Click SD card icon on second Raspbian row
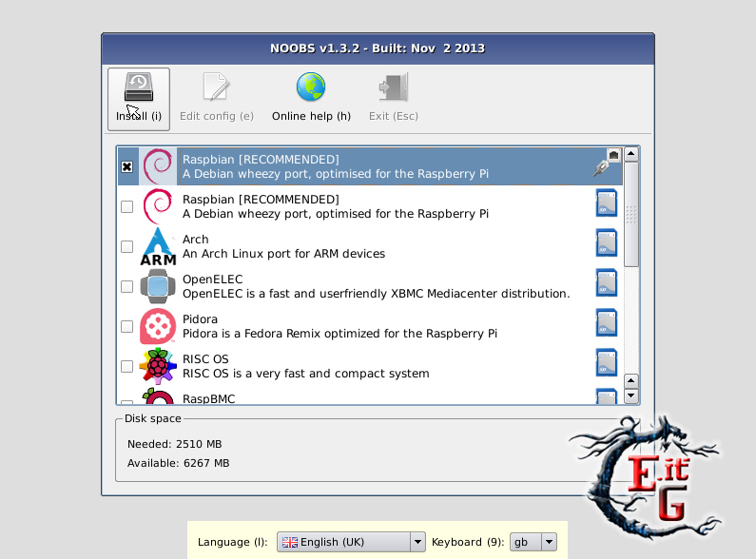The image size is (756, 559). coord(607,202)
